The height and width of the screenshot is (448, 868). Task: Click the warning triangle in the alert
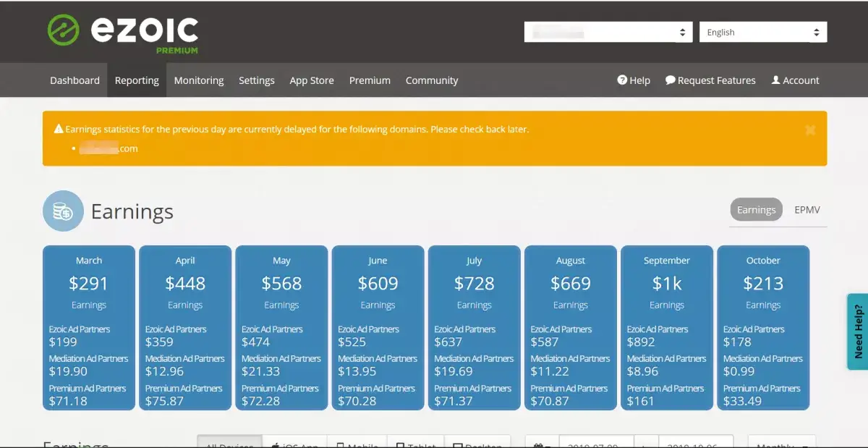[x=59, y=130]
